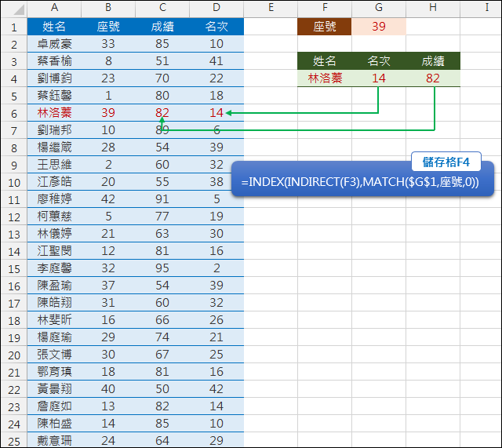This screenshot has width=502, height=448.
Task: Select the name cell 王思維
Action: click(54, 165)
